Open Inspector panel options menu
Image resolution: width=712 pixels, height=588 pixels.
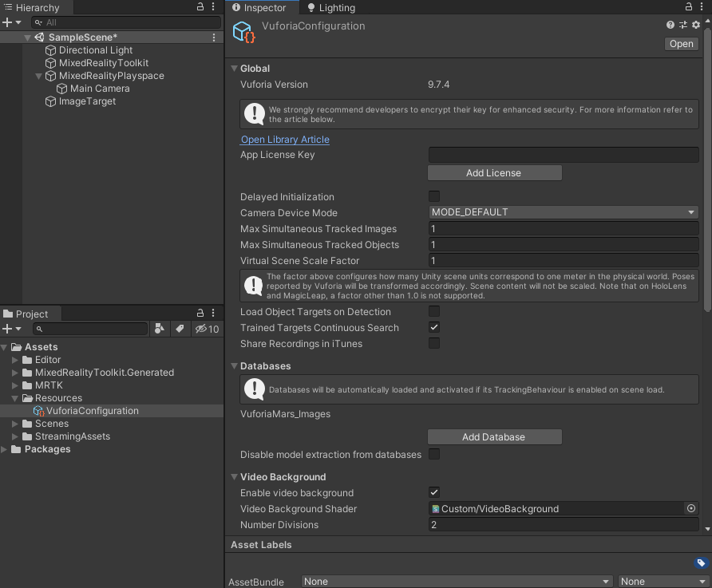coord(702,7)
